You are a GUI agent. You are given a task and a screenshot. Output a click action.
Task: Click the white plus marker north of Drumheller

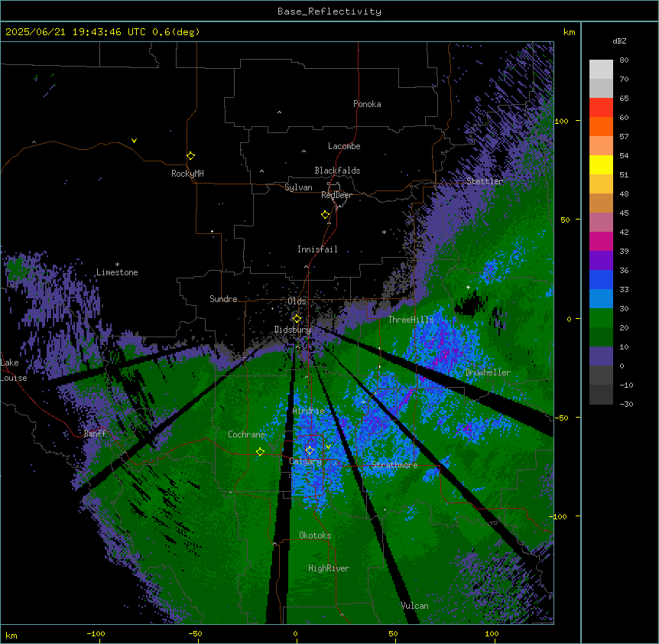point(468,288)
